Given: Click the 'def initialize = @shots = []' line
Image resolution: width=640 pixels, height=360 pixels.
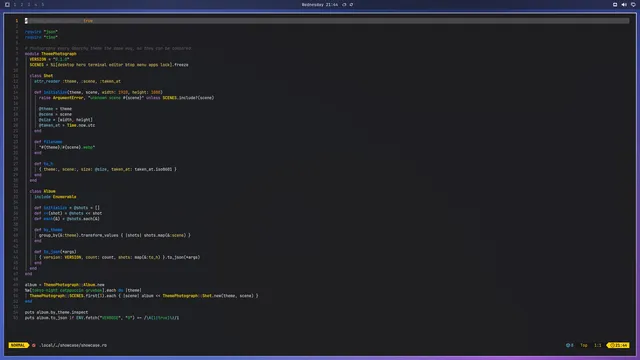Looking at the screenshot, I should 67,208.
